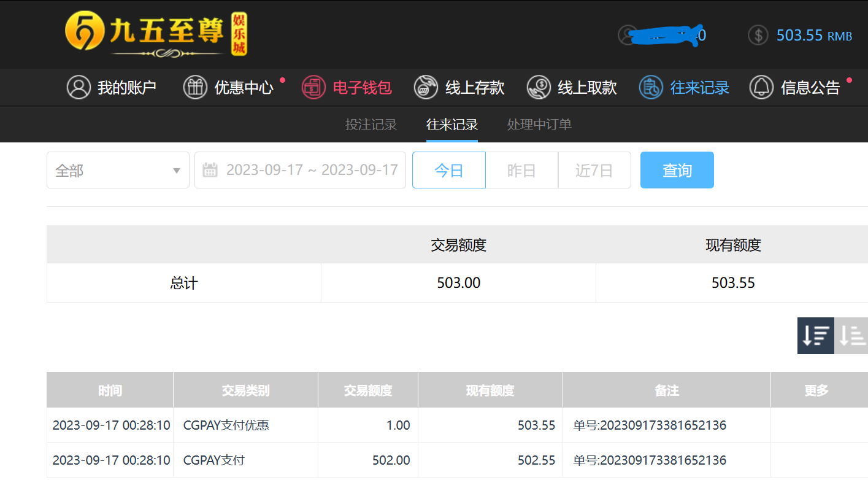Select the 今日 date range option
The image size is (868, 480).
click(449, 170)
